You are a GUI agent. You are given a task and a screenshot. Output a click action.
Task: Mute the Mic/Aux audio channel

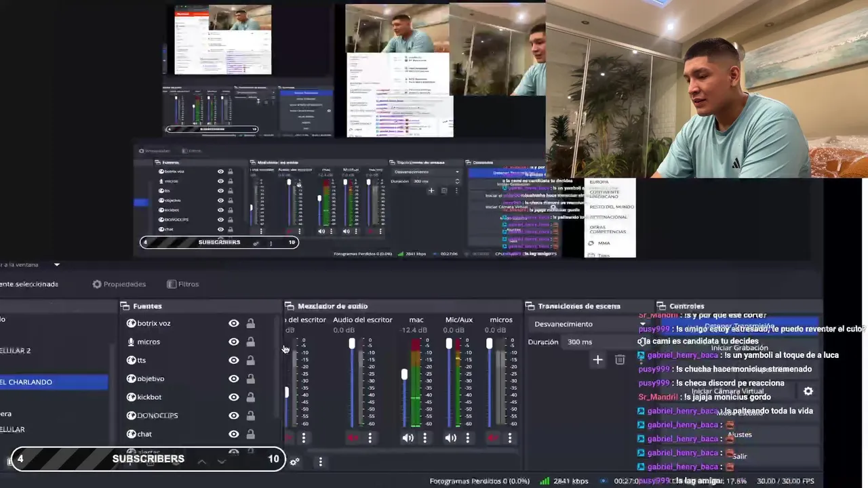point(451,438)
